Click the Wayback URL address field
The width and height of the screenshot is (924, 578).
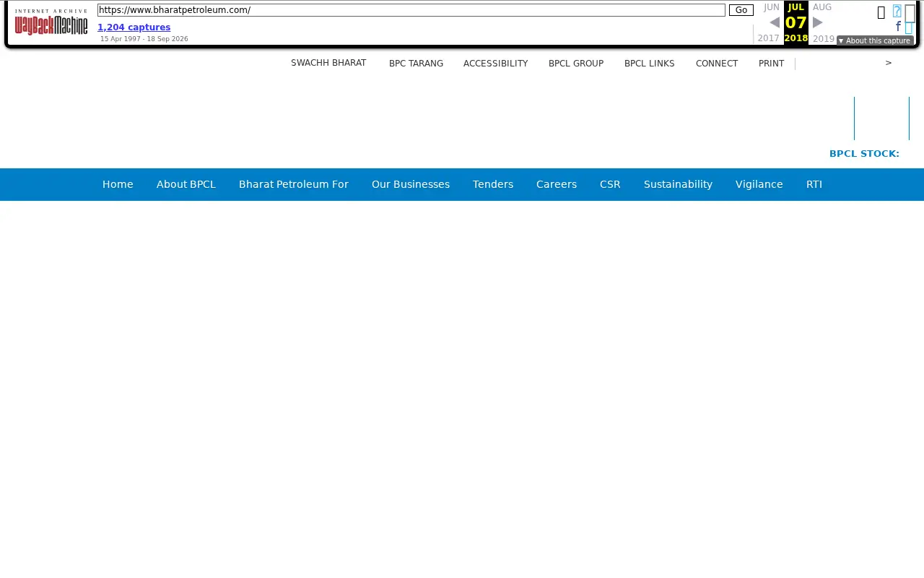411,10
